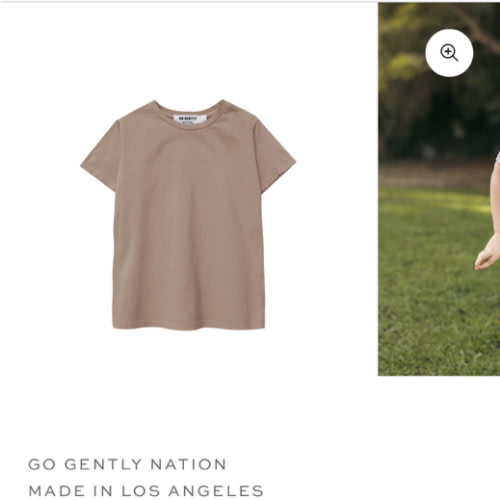500x500 pixels.
Task: Click the left sleeve of the t-shirt
Action: 100,158
